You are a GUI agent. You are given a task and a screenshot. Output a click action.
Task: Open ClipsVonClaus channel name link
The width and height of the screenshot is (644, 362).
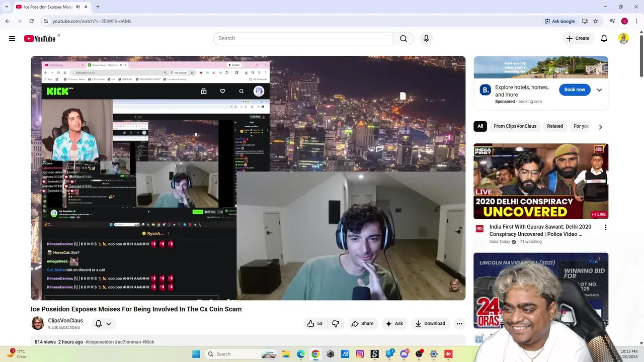(65, 321)
